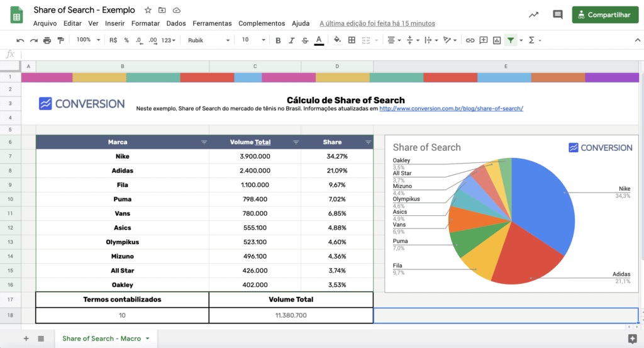Open filter views dropdown arrow

[x=521, y=40]
